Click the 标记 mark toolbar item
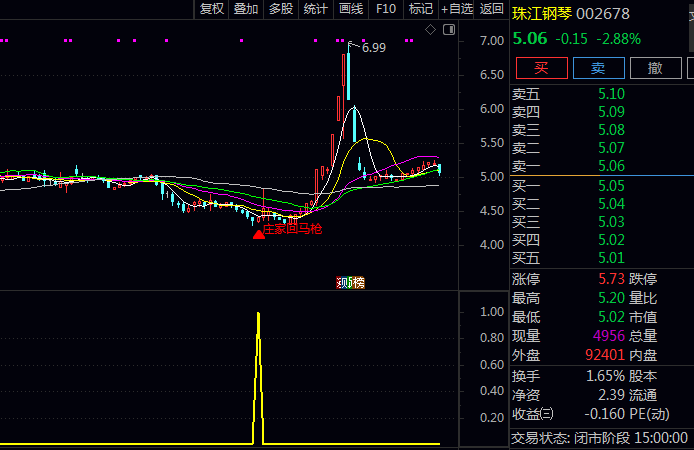694x450 pixels. click(421, 9)
